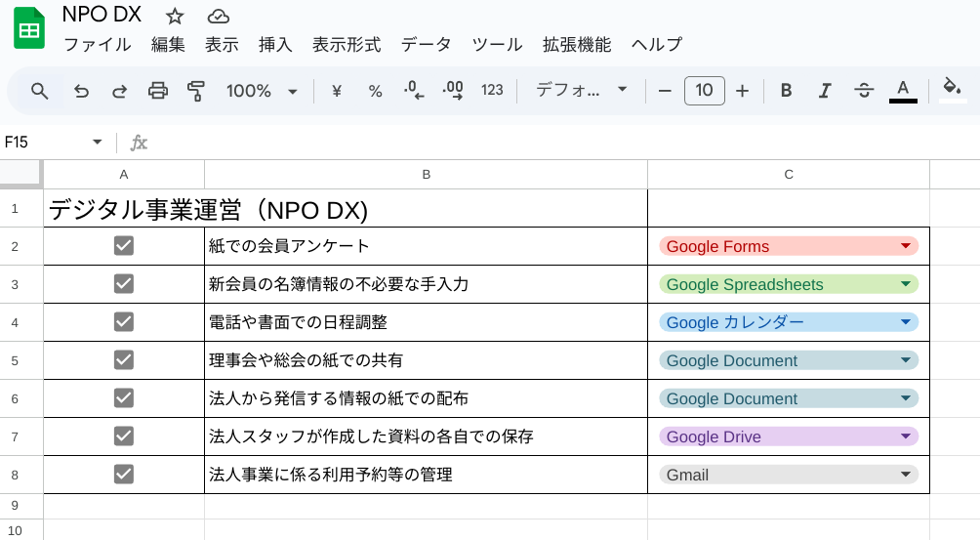Image resolution: width=980 pixels, height=540 pixels.
Task: Select cell 法人事業に係る利用予約等の管理
Action: click(427, 475)
